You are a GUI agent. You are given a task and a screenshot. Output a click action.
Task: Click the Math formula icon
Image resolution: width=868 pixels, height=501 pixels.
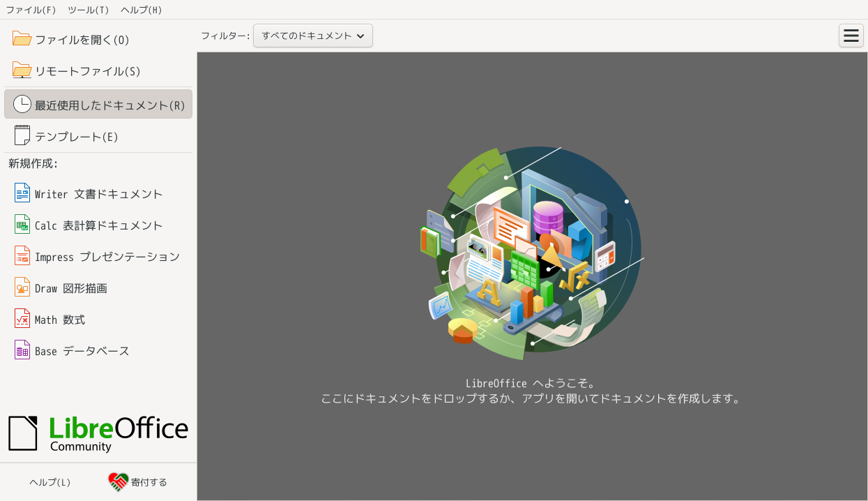click(22, 319)
